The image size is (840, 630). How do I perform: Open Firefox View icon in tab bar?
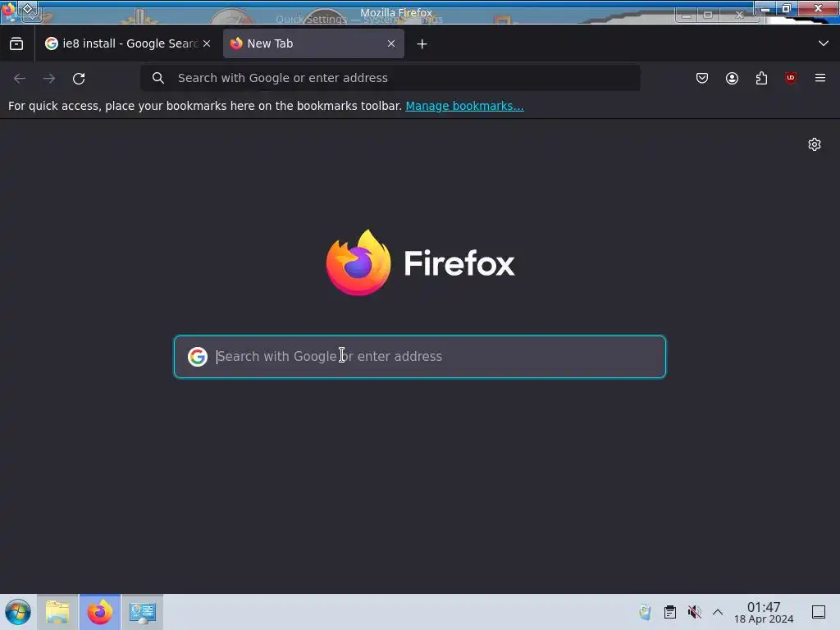click(16, 43)
